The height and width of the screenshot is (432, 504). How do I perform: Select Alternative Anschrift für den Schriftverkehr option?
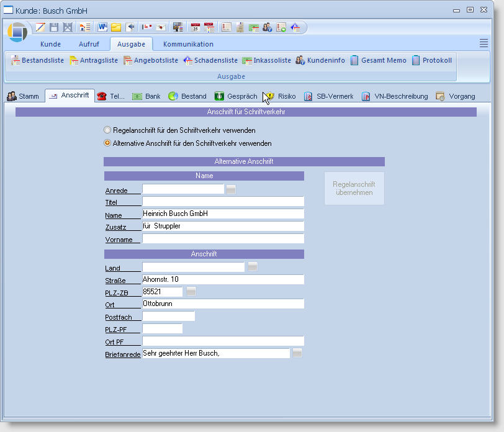point(107,143)
